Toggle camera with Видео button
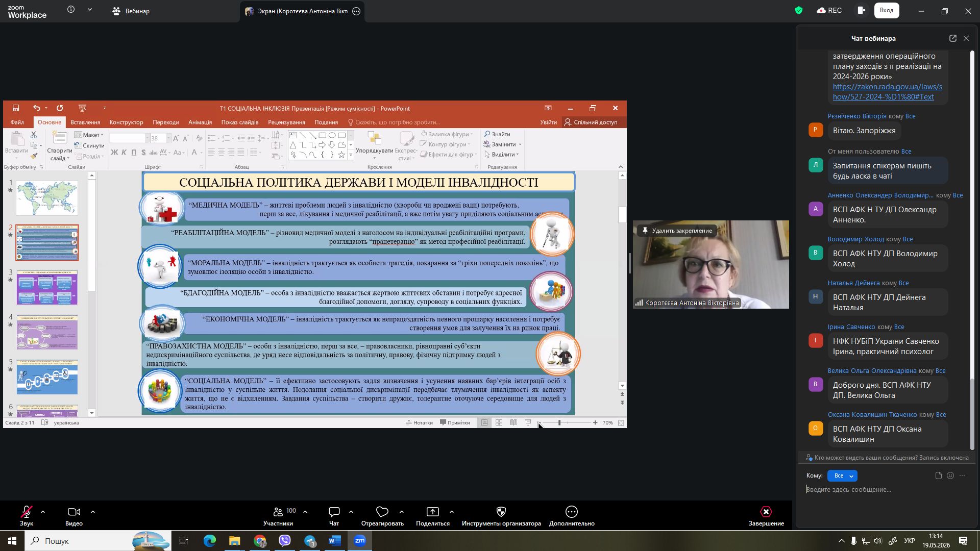This screenshot has height=551, width=980. [x=74, y=512]
